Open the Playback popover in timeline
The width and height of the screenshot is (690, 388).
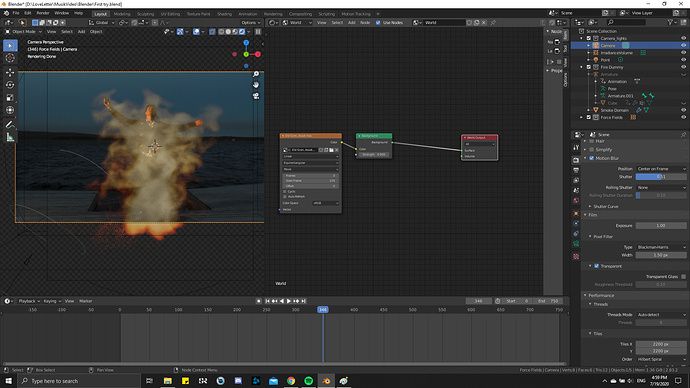29,301
